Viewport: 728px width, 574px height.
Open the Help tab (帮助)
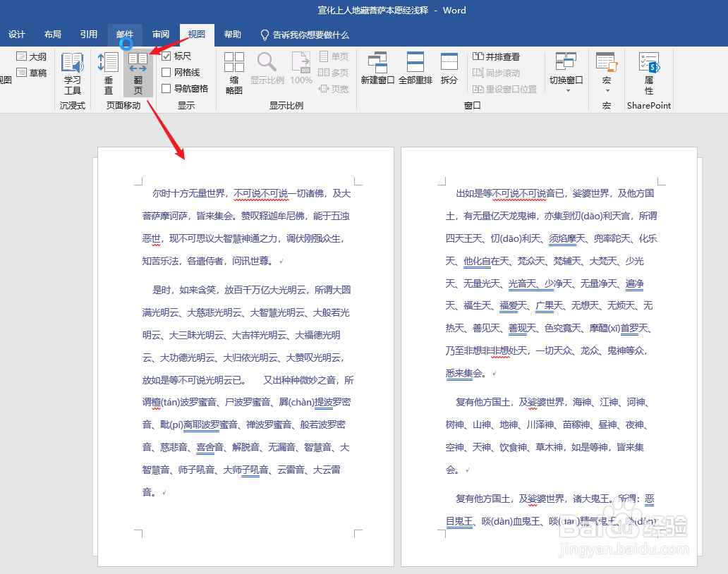[x=233, y=34]
